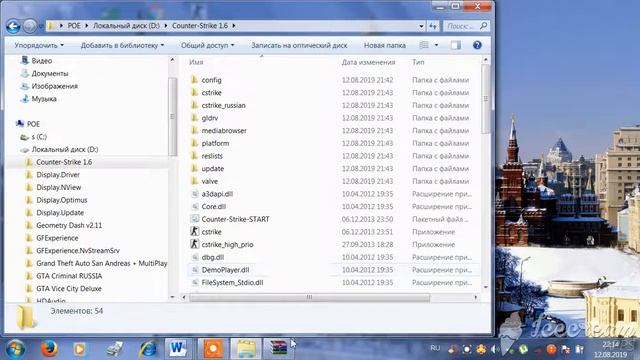640x360 pixels.
Task: Select Локальный диск (D:) in the tree
Action: [x=65, y=149]
